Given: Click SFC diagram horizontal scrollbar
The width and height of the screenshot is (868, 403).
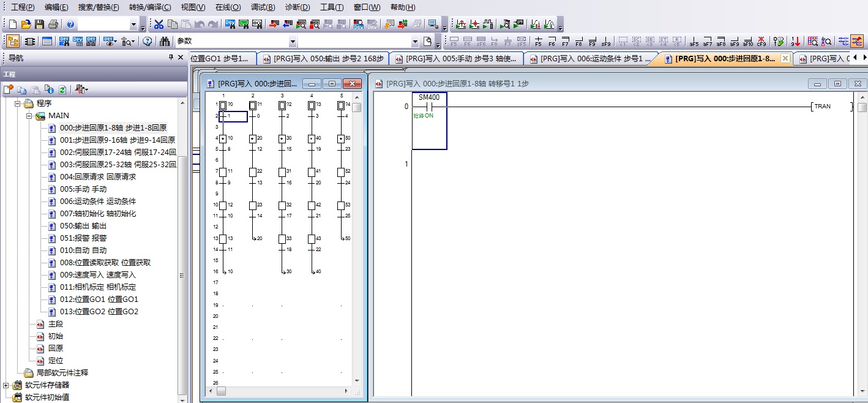Looking at the screenshot, I should click(282, 391).
